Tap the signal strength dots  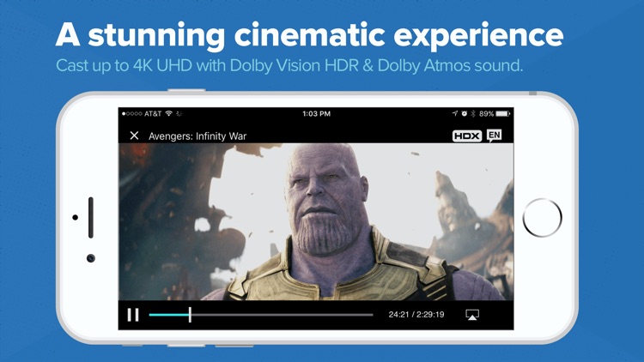(132, 114)
